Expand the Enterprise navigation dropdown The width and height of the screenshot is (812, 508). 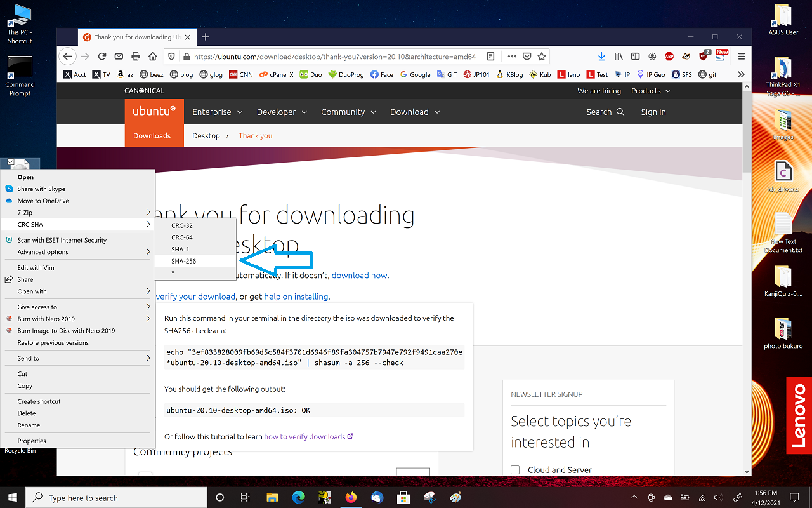217,112
